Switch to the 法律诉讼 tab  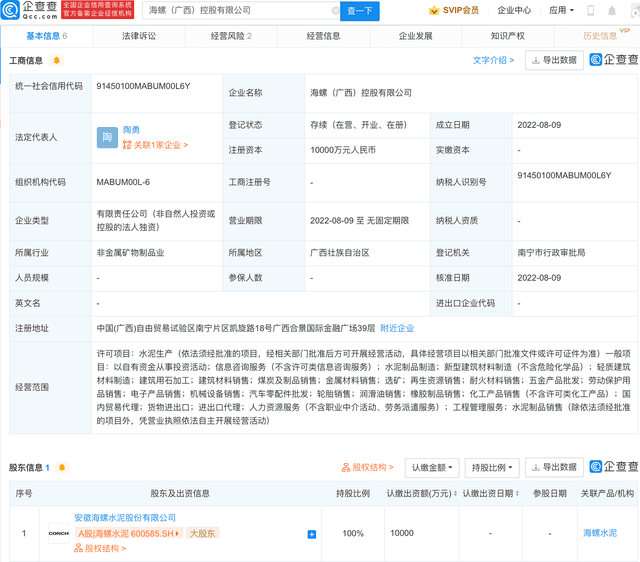(x=139, y=35)
